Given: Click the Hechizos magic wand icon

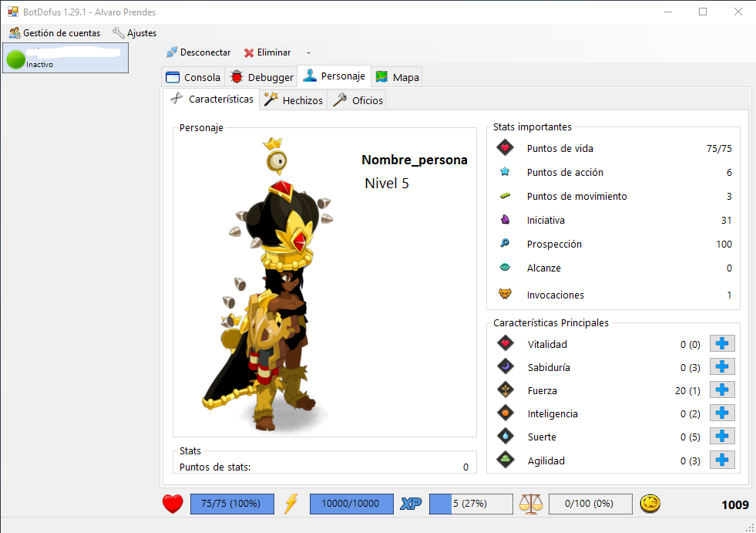Looking at the screenshot, I should [271, 100].
